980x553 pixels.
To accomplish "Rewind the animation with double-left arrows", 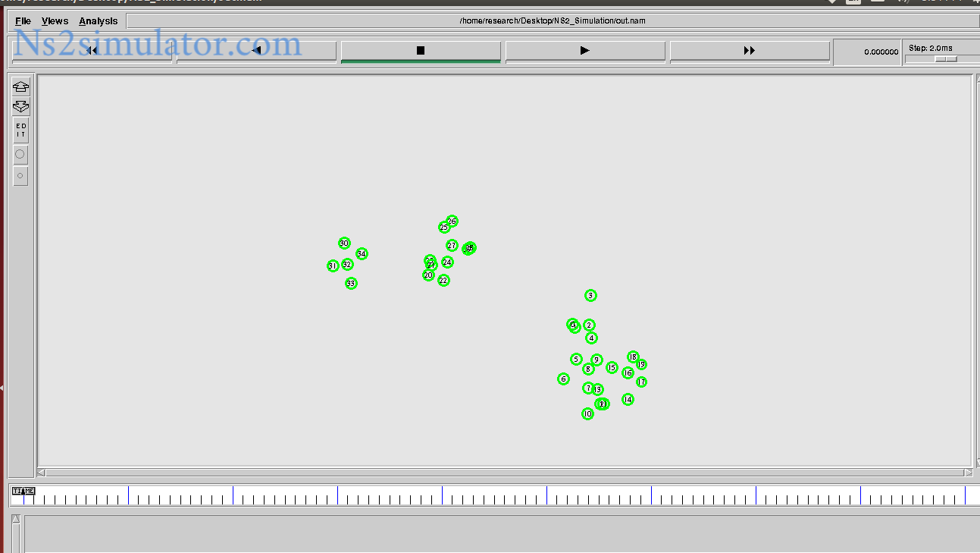I will click(x=92, y=51).
